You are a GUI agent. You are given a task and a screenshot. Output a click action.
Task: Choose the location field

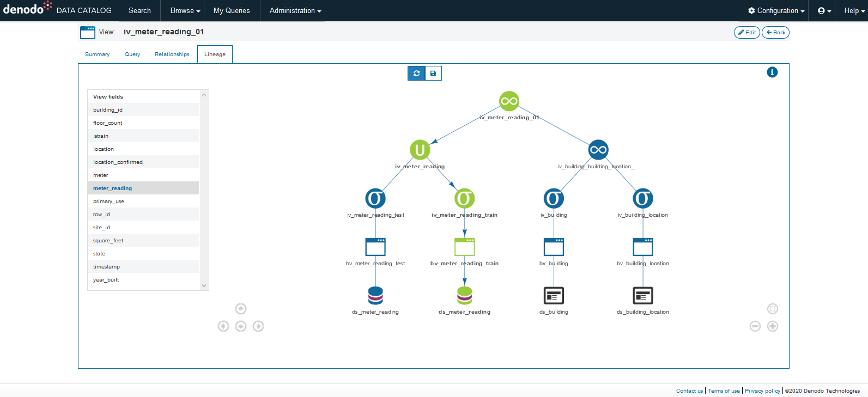[x=143, y=149]
